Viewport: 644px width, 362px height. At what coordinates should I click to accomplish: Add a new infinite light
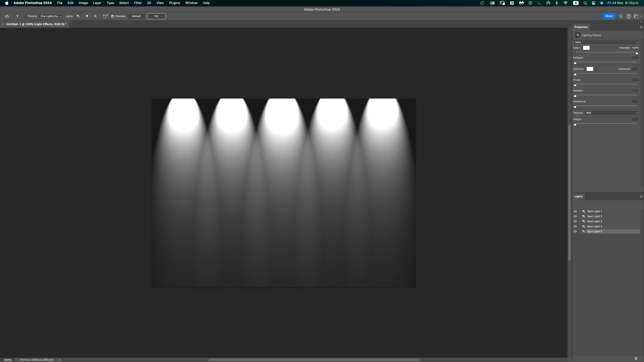[x=95, y=16]
